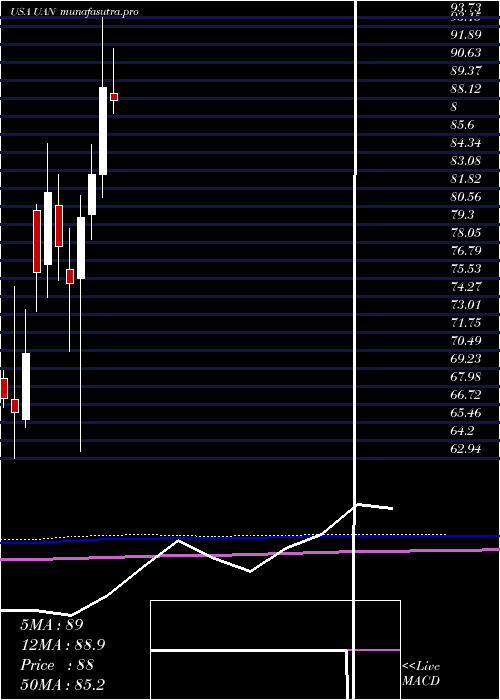Viewport: 500px width, 700px height.
Task: Click the 93.73 price axis label
Action: point(466,8)
